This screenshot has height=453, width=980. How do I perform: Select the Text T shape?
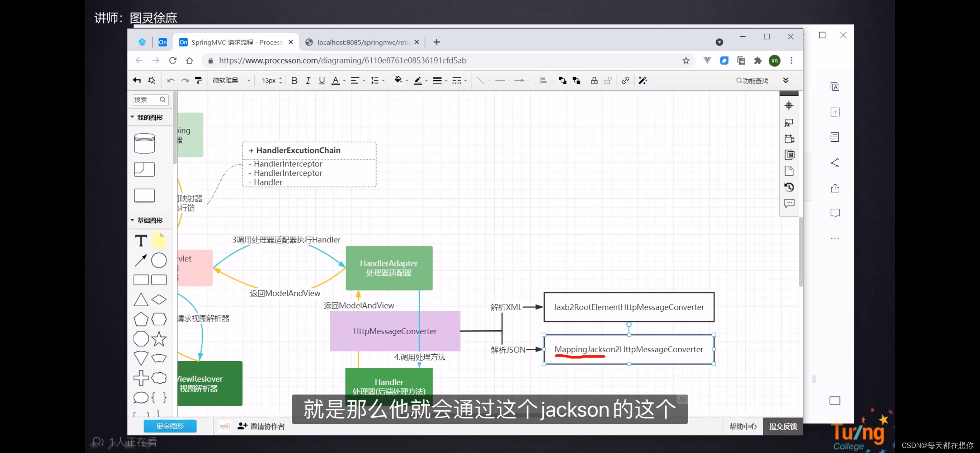141,240
